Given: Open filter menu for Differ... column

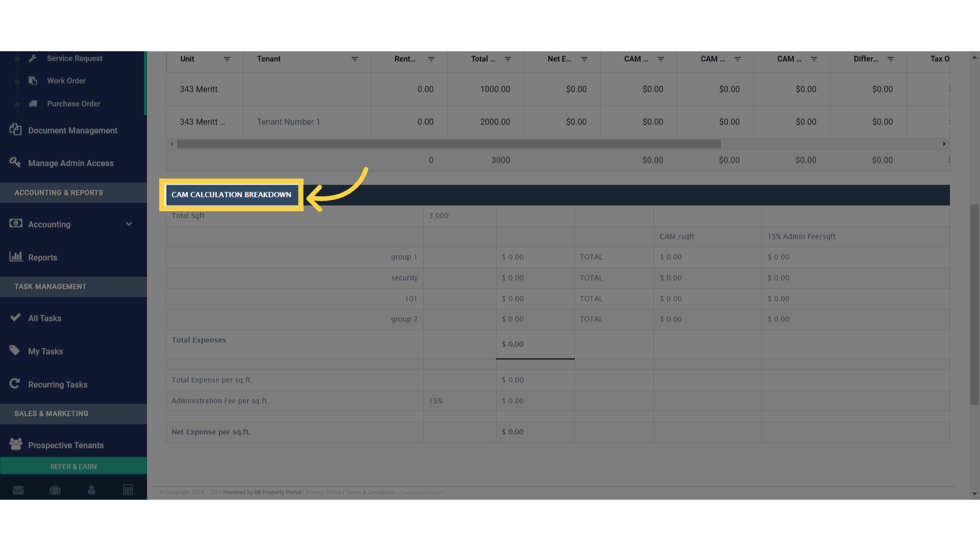Looking at the screenshot, I should click(891, 59).
